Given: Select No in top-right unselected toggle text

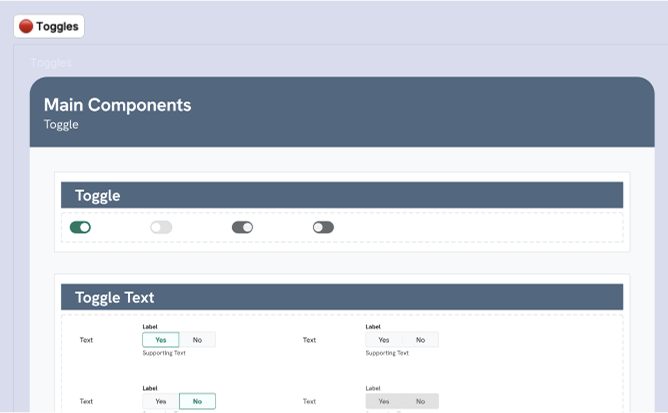Looking at the screenshot, I should click(x=420, y=340).
